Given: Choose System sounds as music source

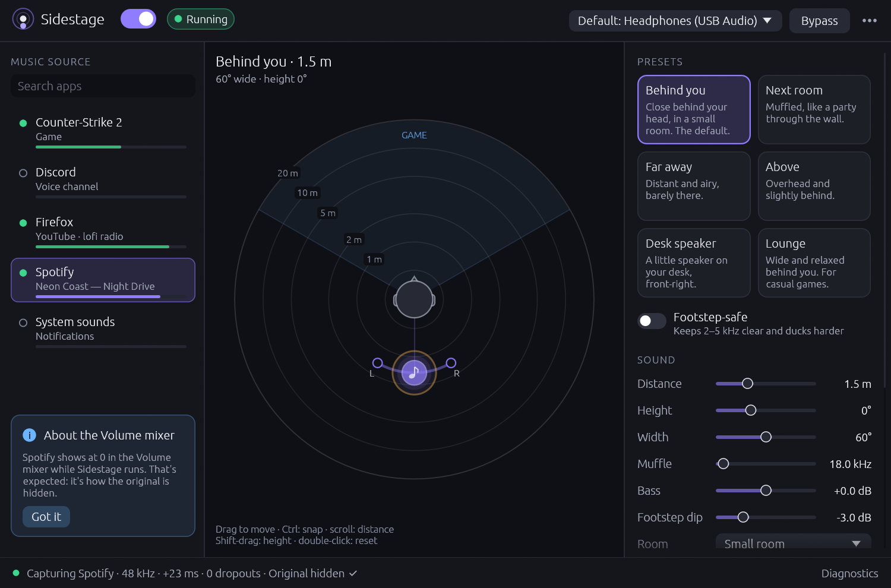Looking at the screenshot, I should click(103, 330).
